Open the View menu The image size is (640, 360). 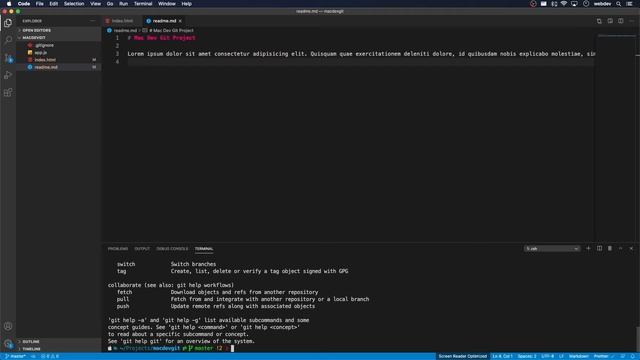coord(96,4)
